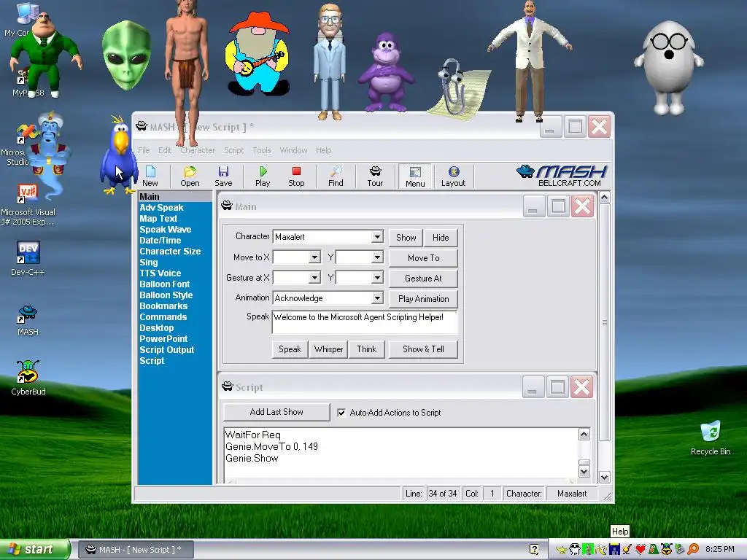The image size is (747, 560).
Task: Open Microsoft Visual J# 2005 Express shortcut
Action: coord(28,205)
